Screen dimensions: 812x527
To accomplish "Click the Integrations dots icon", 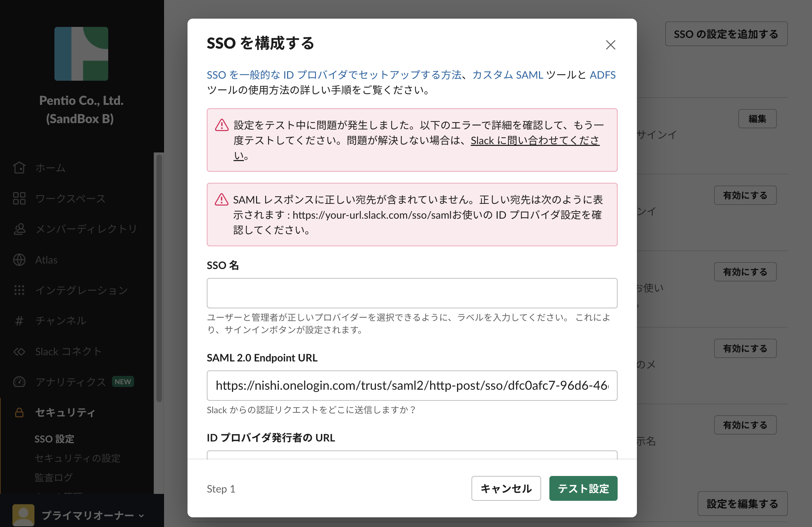I will (x=19, y=290).
